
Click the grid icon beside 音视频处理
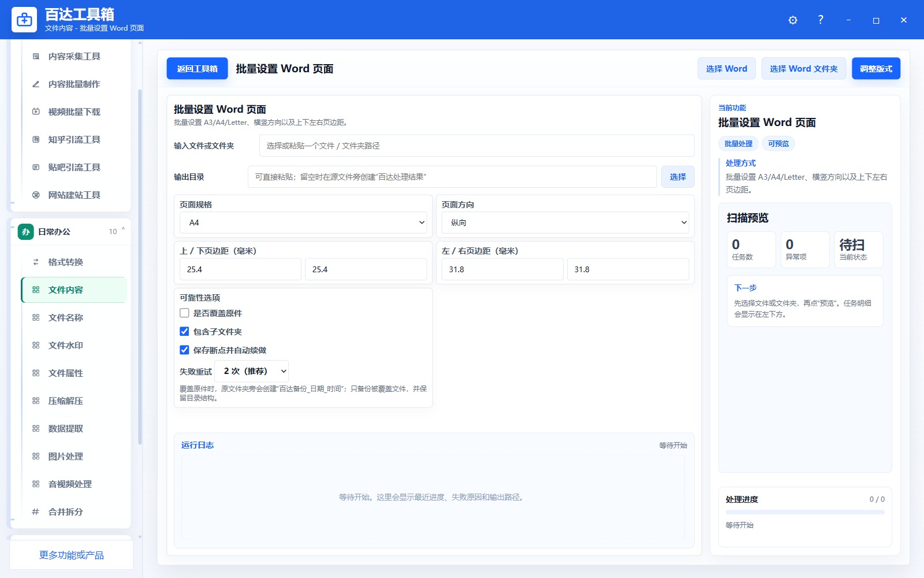(36, 484)
